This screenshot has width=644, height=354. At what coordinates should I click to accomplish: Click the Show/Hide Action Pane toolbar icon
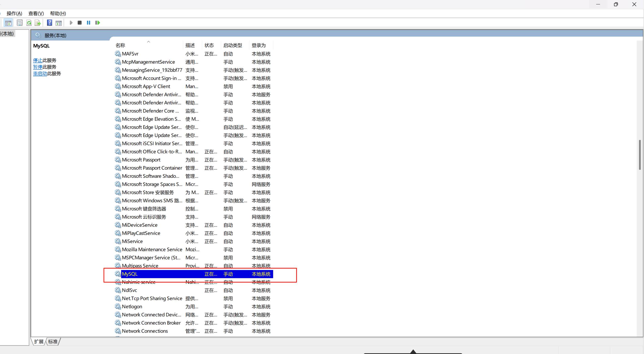tap(59, 23)
